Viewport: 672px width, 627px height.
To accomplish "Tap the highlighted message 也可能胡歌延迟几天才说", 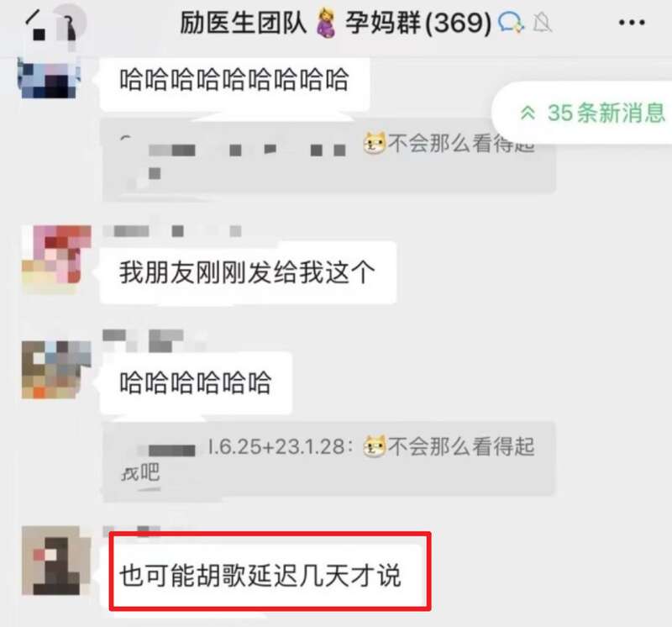I will point(260,575).
